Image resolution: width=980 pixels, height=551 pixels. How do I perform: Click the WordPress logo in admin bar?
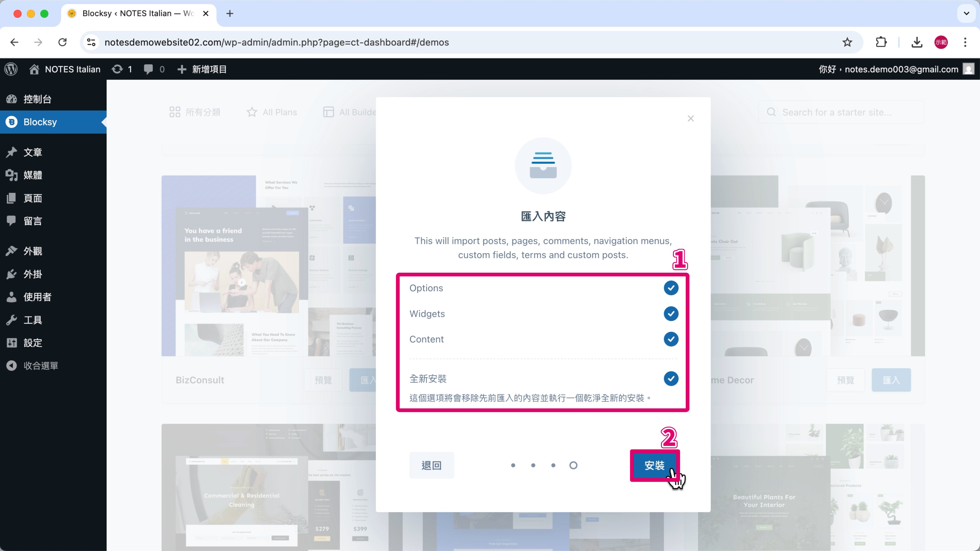(11, 69)
